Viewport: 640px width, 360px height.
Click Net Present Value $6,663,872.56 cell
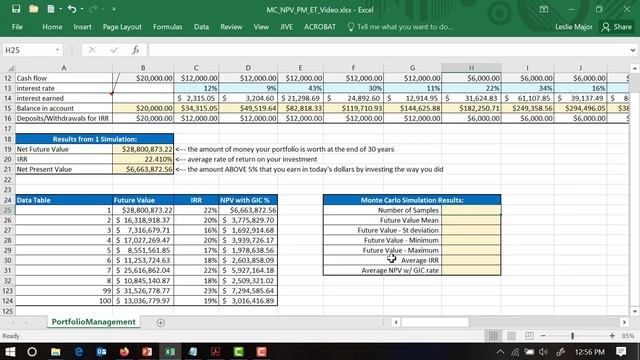(143, 169)
